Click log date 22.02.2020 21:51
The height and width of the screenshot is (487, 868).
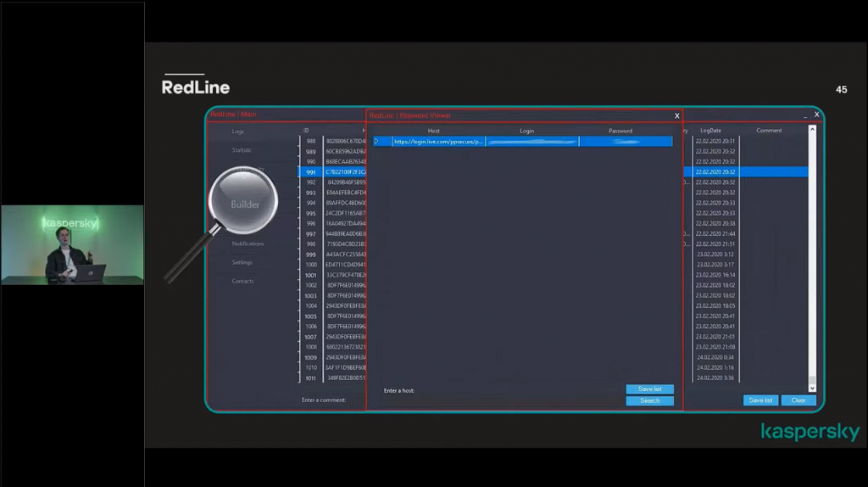[x=715, y=244]
